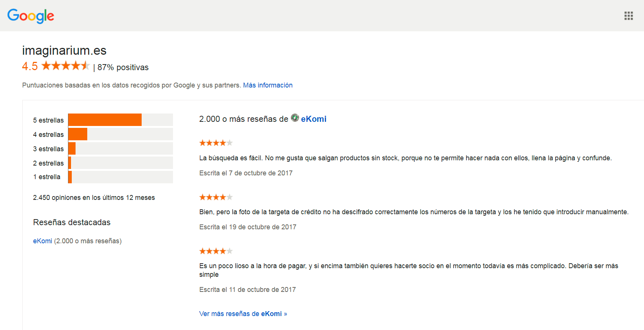
Task: Click Ver más reseñas de eKomi
Action: [243, 314]
